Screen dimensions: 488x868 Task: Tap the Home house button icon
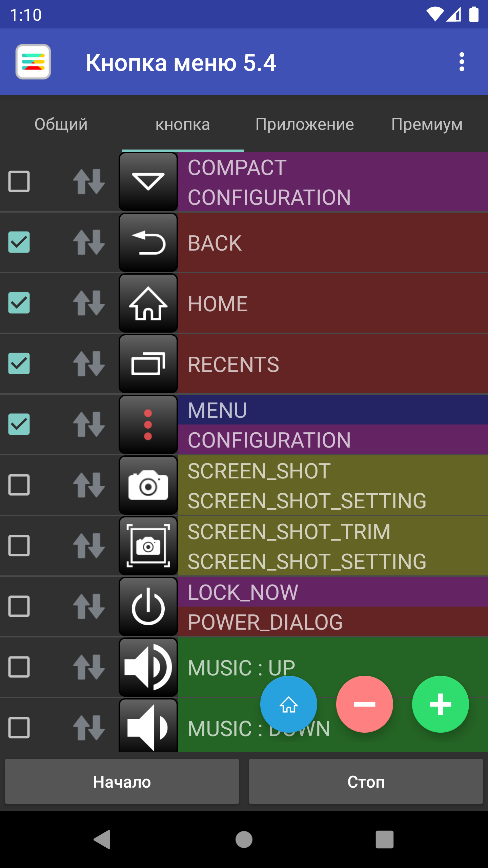coord(148,303)
